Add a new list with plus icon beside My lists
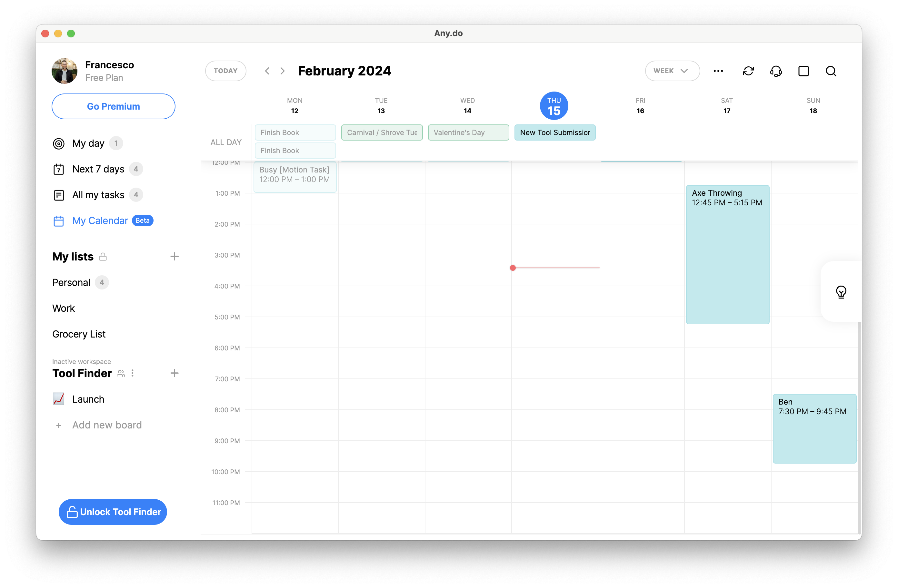This screenshot has height=588, width=898. (174, 257)
